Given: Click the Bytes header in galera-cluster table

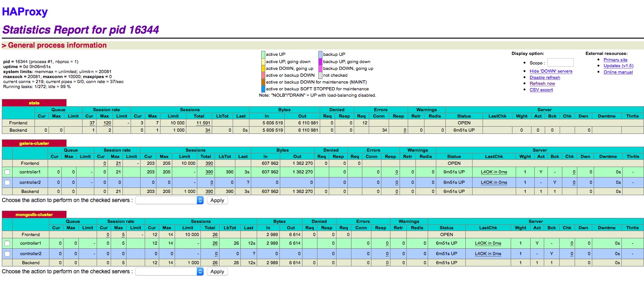Looking at the screenshot, I should point(283,150).
